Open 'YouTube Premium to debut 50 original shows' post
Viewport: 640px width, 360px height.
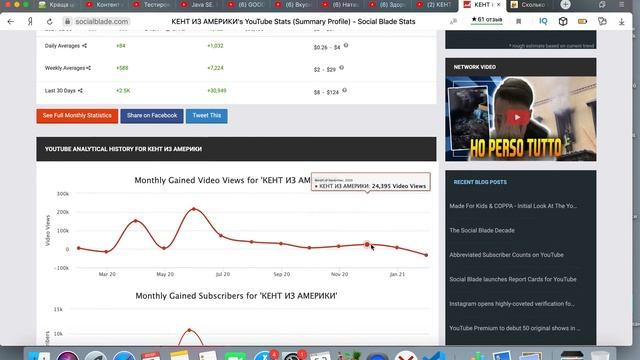[515, 328]
